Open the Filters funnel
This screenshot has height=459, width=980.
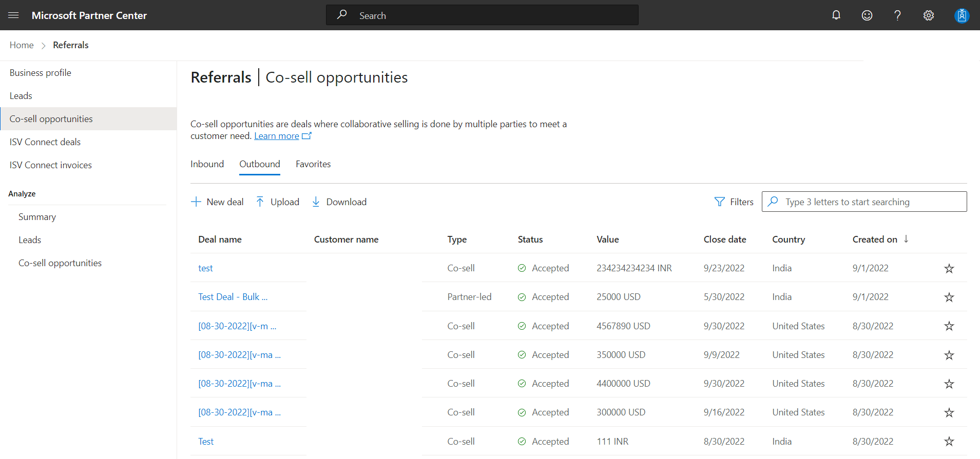734,202
